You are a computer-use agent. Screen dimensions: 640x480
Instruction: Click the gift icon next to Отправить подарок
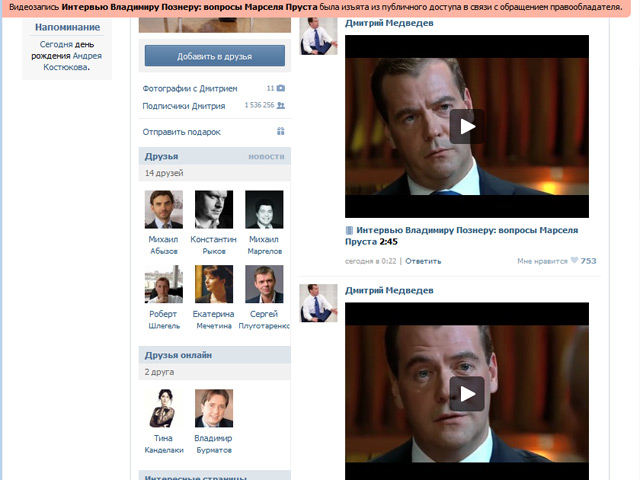tap(281, 132)
